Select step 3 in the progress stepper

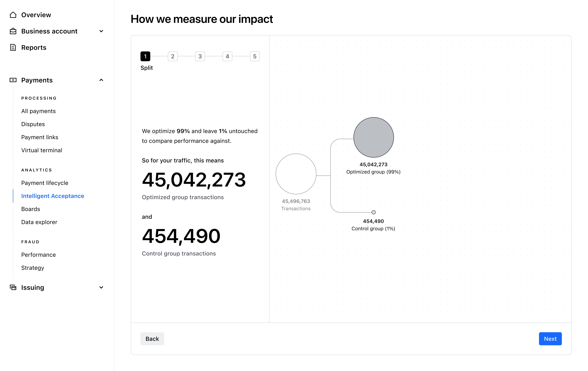pos(200,56)
